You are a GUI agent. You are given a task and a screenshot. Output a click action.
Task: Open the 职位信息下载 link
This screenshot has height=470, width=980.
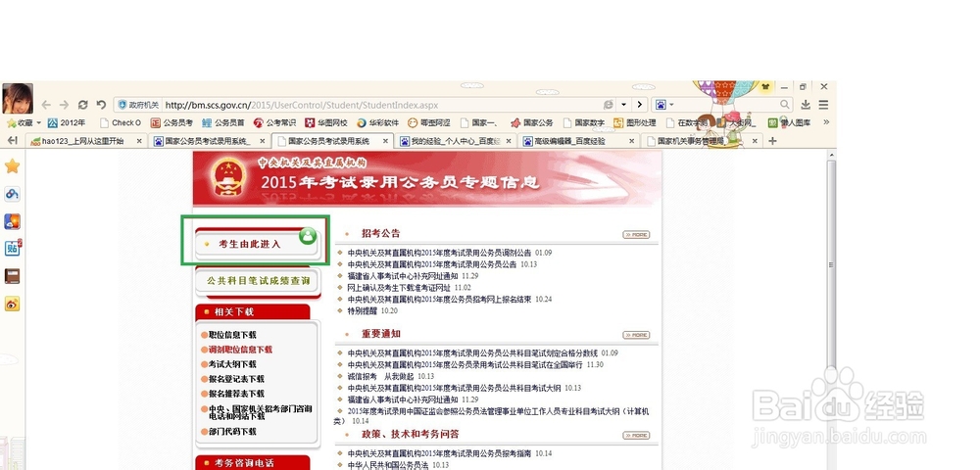[x=232, y=335]
